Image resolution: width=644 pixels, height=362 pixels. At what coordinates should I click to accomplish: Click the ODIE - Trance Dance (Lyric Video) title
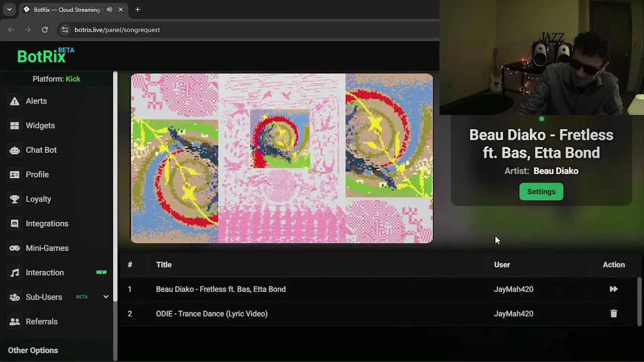pos(212,314)
